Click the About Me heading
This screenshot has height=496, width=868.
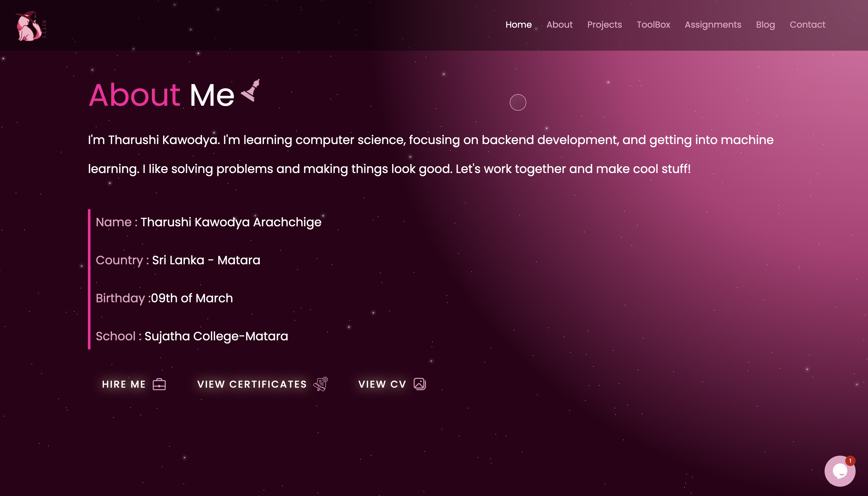click(161, 95)
